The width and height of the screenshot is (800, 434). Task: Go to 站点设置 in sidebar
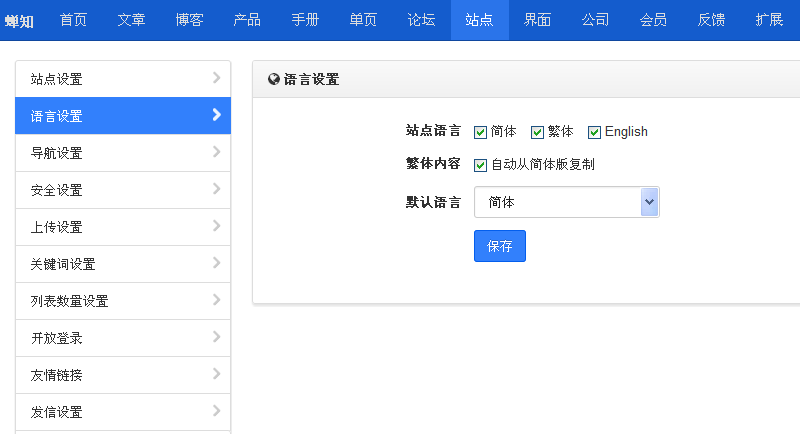(123, 79)
